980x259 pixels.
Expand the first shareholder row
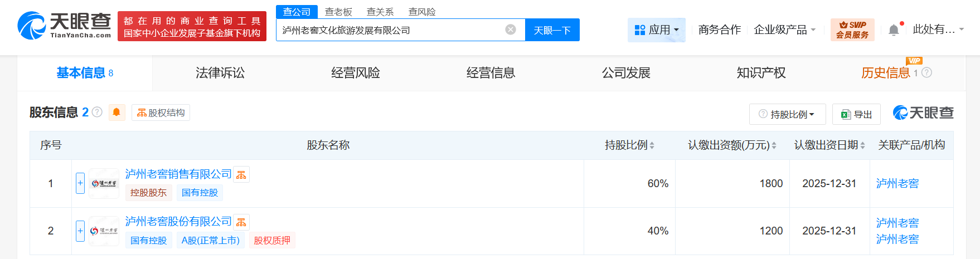tap(80, 183)
